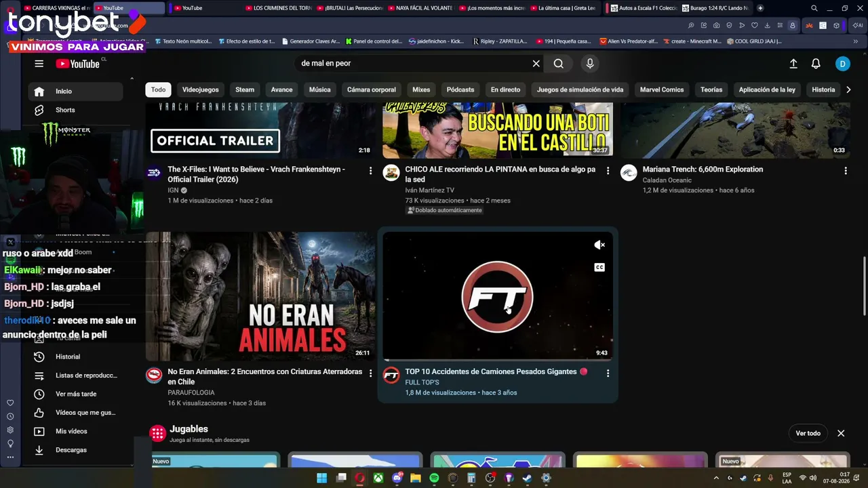Visit the 'Iván Martínez TV' channel link
Screen dimensions: 868x488
(x=429, y=190)
